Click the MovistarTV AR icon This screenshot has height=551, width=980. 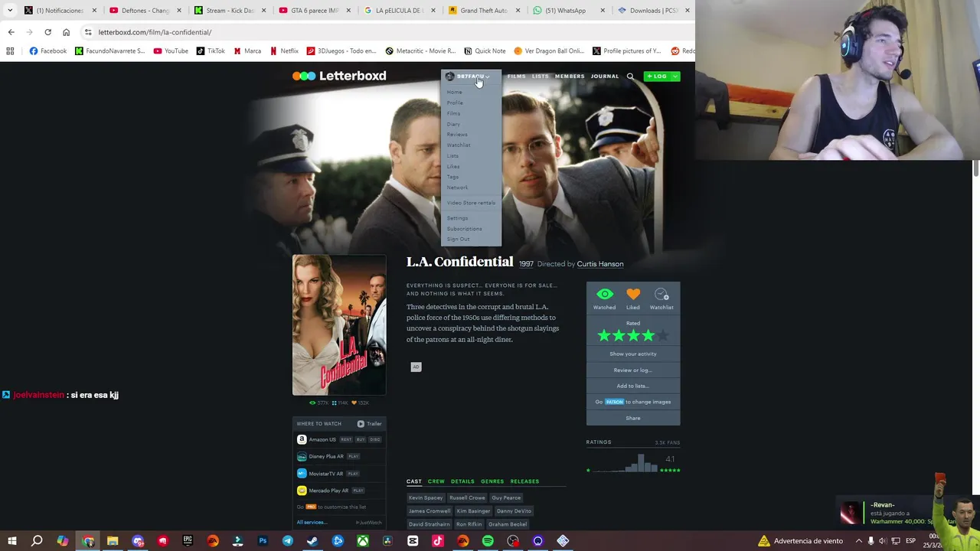[x=302, y=473]
